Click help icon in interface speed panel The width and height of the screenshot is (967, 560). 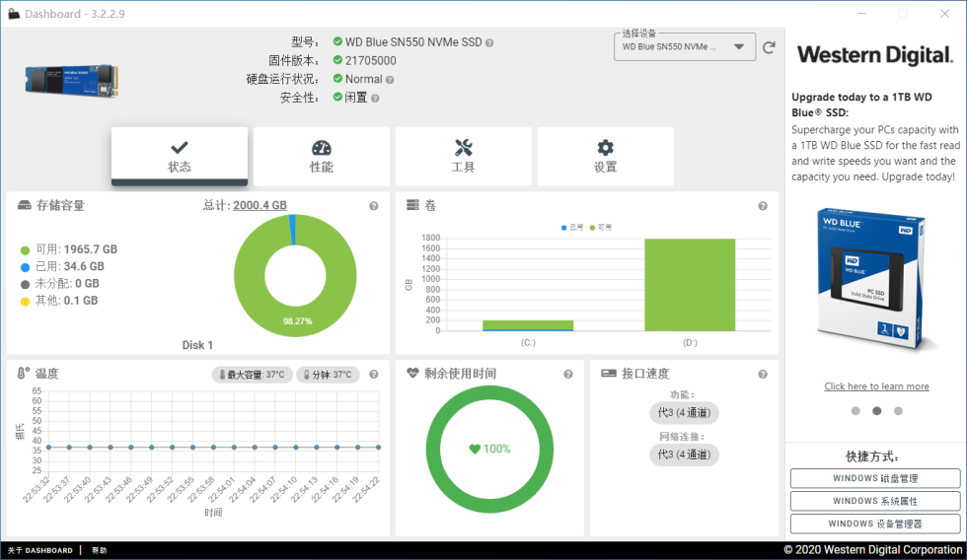(x=763, y=374)
